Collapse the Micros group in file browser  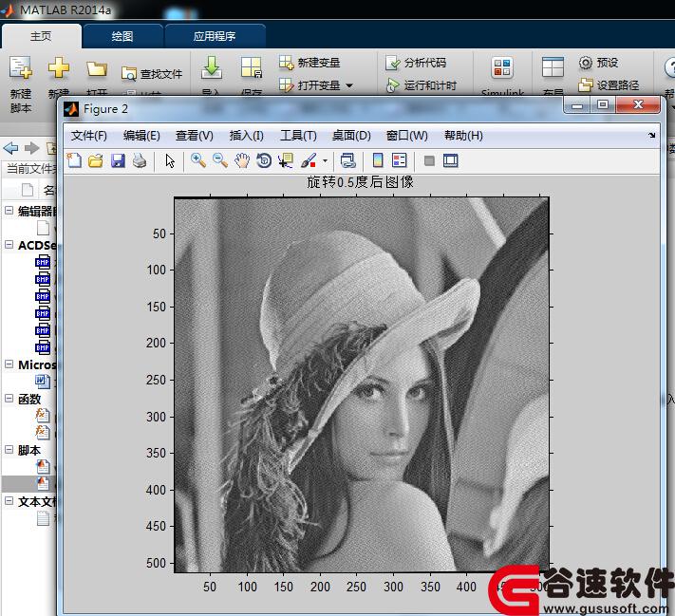(9, 364)
